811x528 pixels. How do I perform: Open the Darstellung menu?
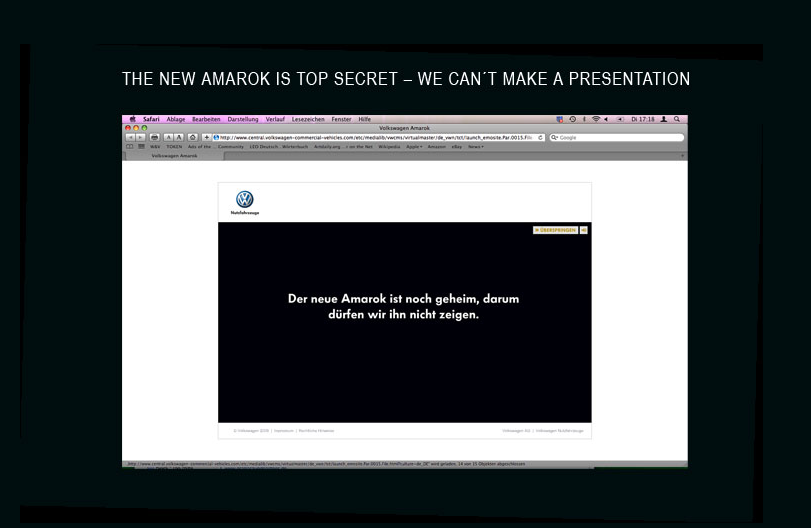(x=243, y=119)
